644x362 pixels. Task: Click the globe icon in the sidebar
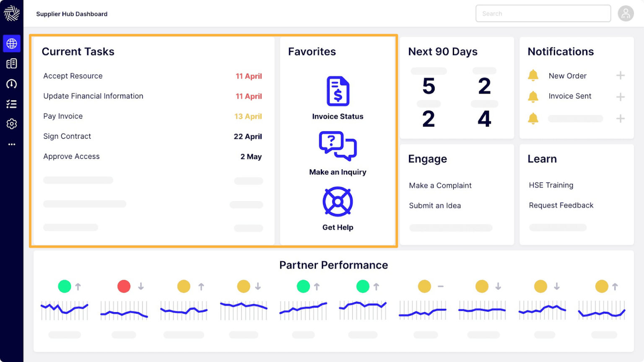tap(12, 44)
